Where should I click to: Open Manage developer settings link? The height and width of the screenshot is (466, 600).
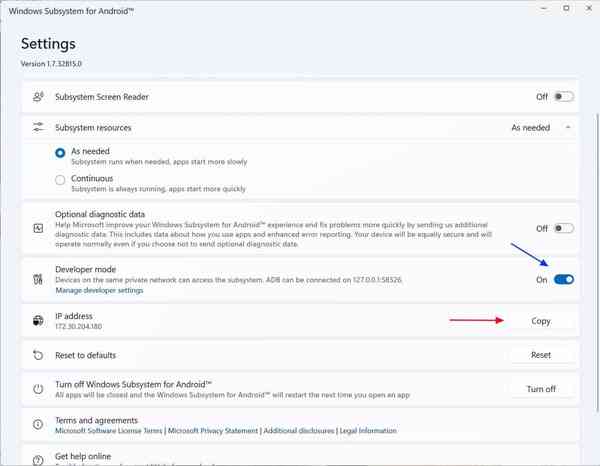pos(102,291)
